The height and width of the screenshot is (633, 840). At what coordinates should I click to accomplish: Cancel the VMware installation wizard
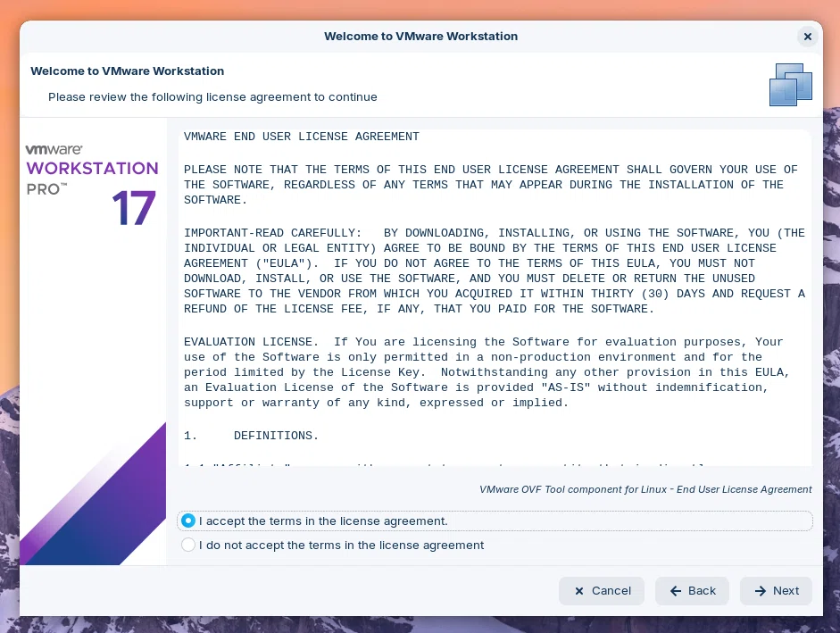tap(602, 591)
